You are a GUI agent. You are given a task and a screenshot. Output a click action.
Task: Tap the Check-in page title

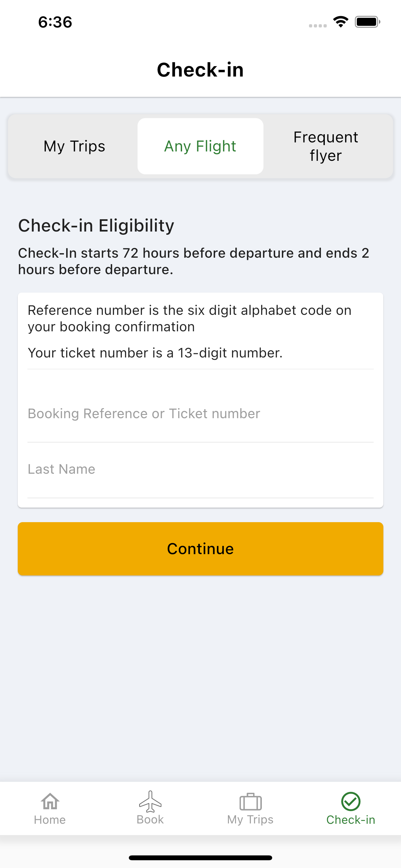[200, 70]
